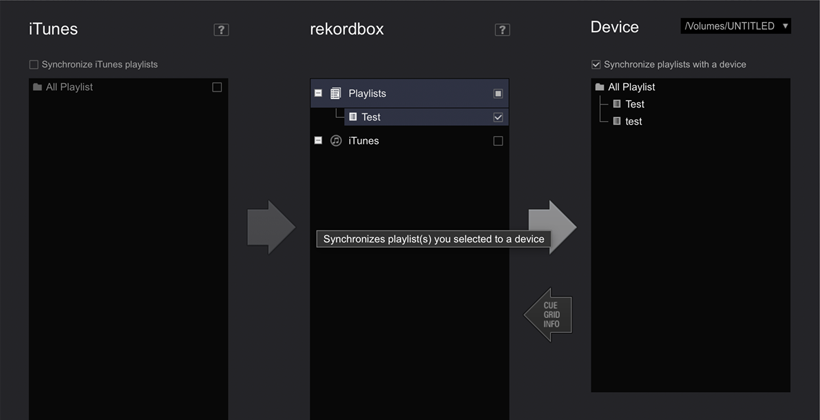Check the iTunes checkbox in rekordbox panel
The image size is (820, 420).
click(498, 141)
